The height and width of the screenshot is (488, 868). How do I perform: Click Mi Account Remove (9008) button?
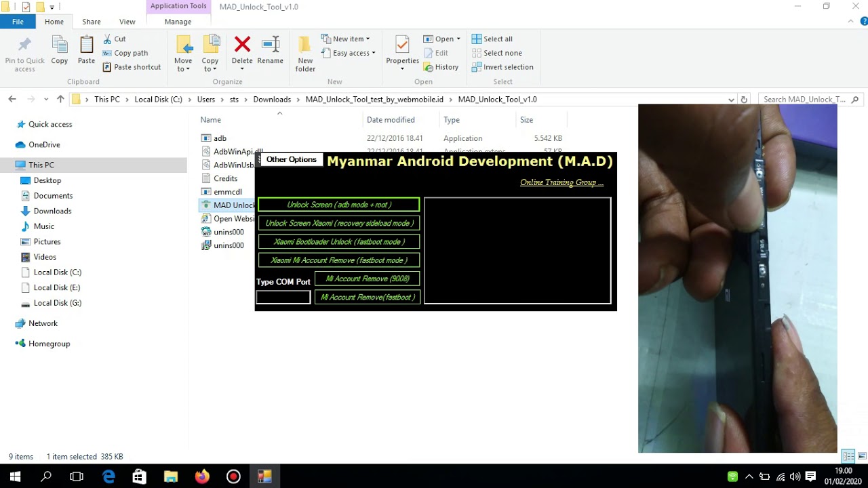pyautogui.click(x=368, y=279)
